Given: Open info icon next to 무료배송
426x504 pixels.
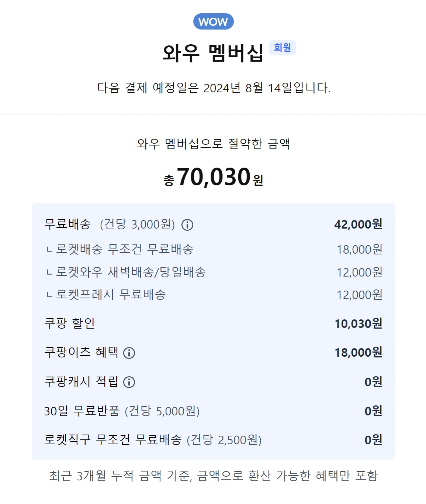Looking at the screenshot, I should 187,225.
